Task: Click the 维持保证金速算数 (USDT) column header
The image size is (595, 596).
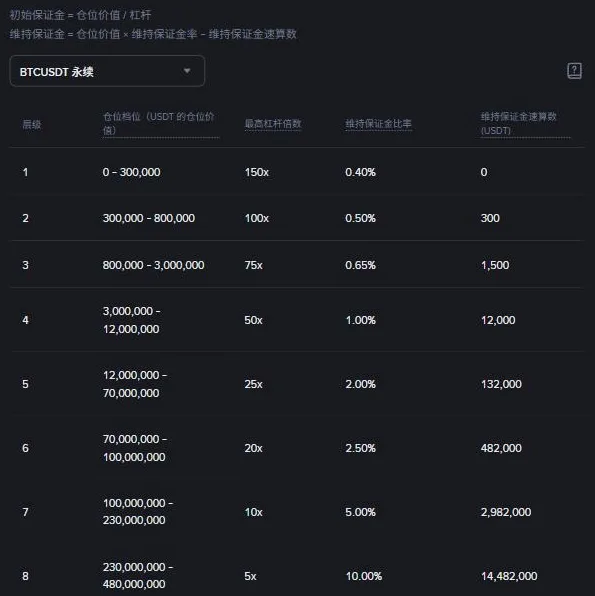Action: [x=525, y=124]
